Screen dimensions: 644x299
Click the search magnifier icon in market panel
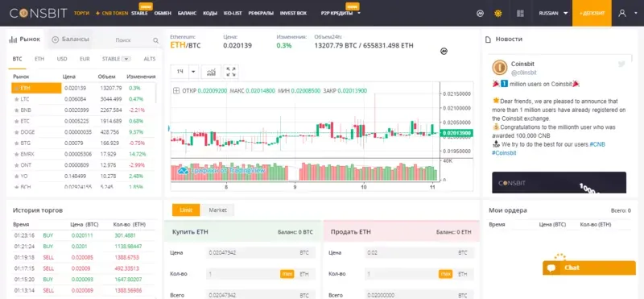pyautogui.click(x=155, y=40)
